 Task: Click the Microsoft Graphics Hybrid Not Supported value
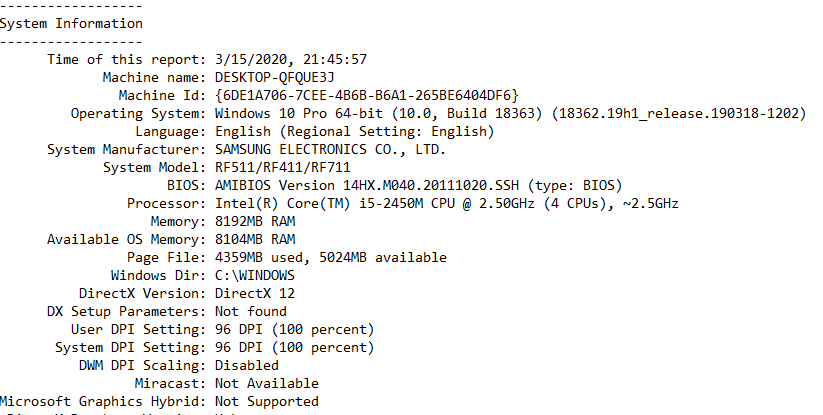point(267,401)
